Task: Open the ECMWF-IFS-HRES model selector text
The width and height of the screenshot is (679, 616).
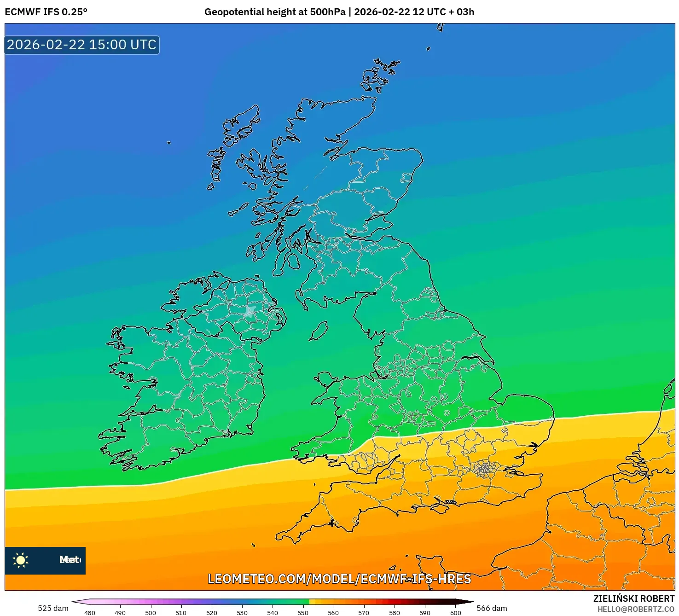Action: 414,579
